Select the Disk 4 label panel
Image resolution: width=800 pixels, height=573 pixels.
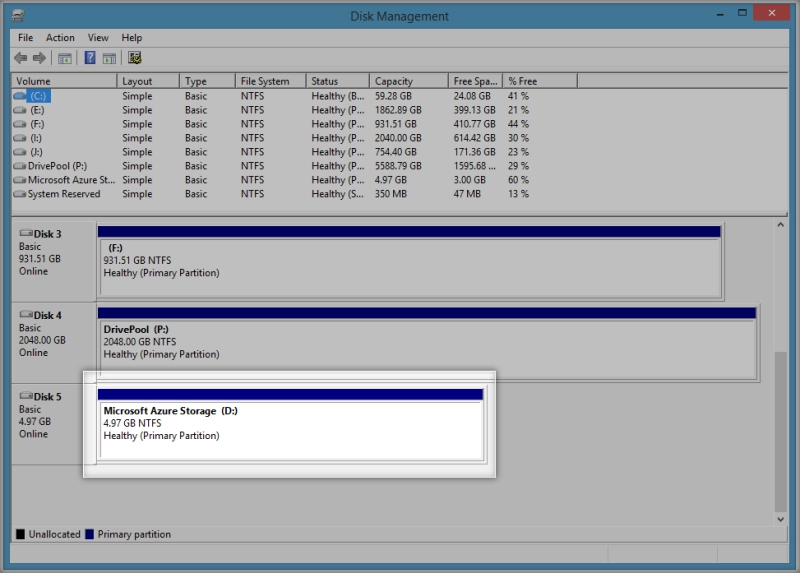(54, 342)
